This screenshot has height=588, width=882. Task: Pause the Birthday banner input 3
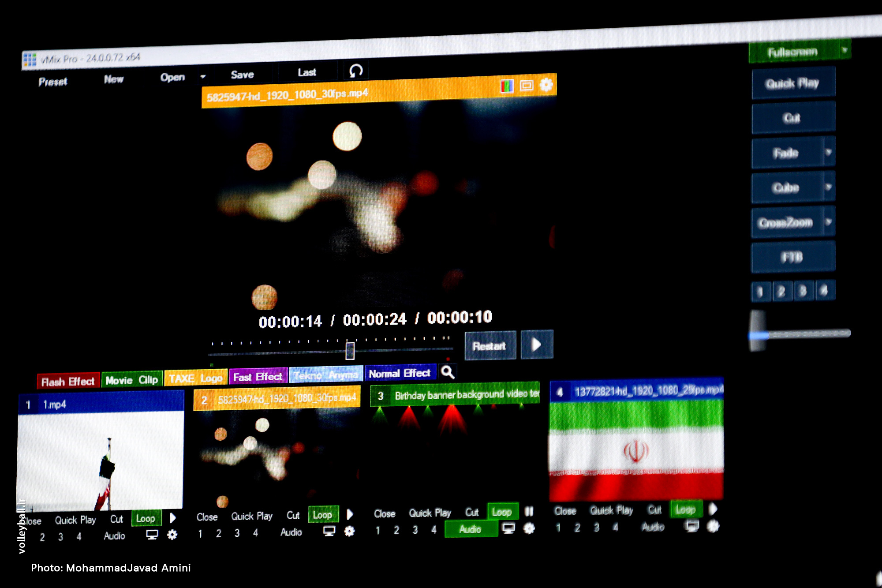click(529, 511)
